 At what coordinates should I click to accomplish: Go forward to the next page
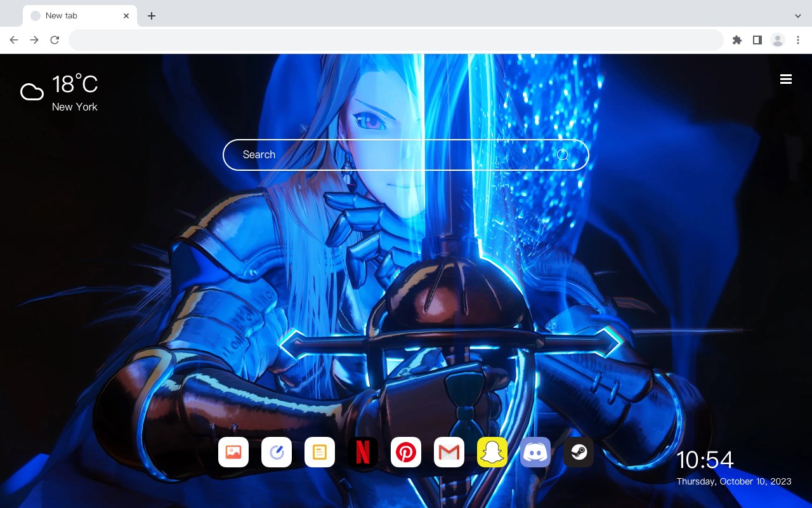(x=34, y=40)
